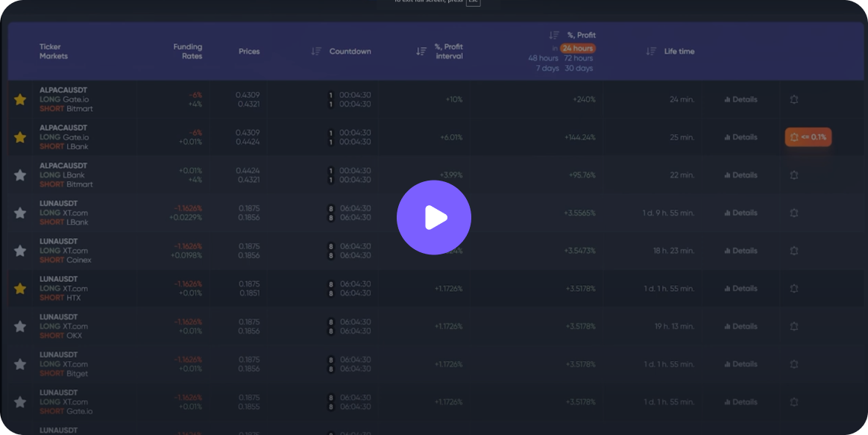Open Details for the SHORT Bitget row
Screen dimensions: 868x435
pyautogui.click(x=740, y=364)
